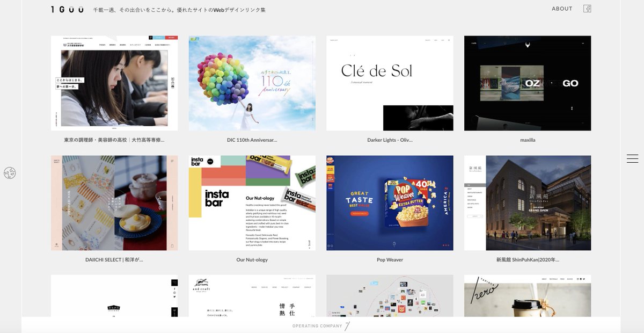Open the hero coffee cup thumbnail
Viewport: 644px width, 333px height.
coord(528,296)
